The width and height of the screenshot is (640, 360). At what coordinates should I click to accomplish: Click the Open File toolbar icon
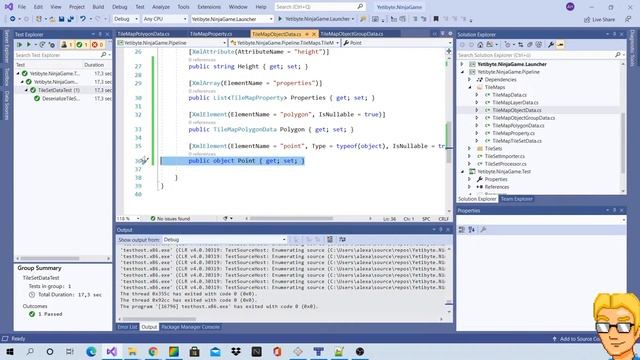click(x=52, y=19)
